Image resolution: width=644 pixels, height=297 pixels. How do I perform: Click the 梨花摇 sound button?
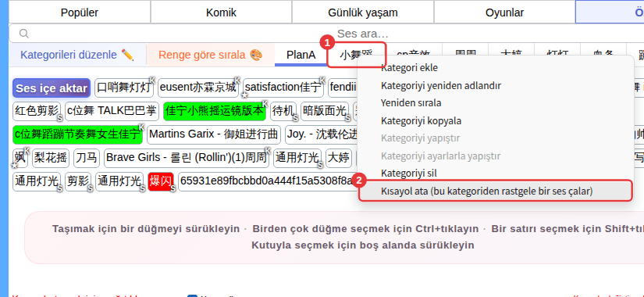click(51, 158)
